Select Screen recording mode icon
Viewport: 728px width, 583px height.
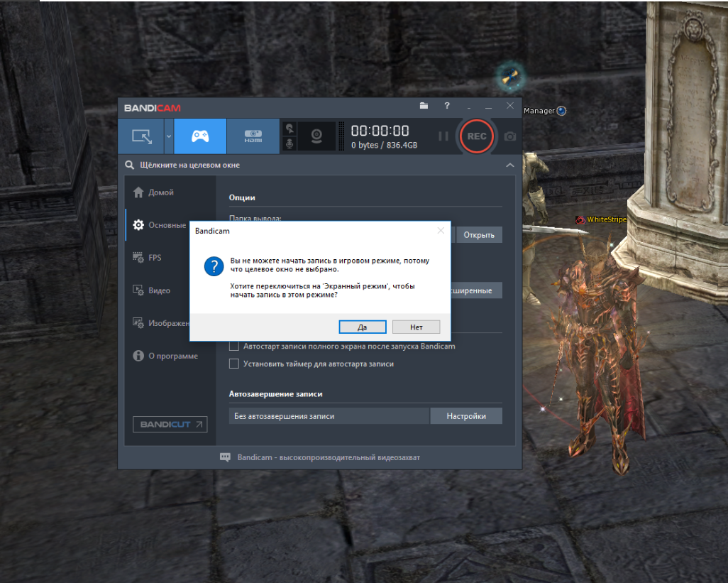141,136
